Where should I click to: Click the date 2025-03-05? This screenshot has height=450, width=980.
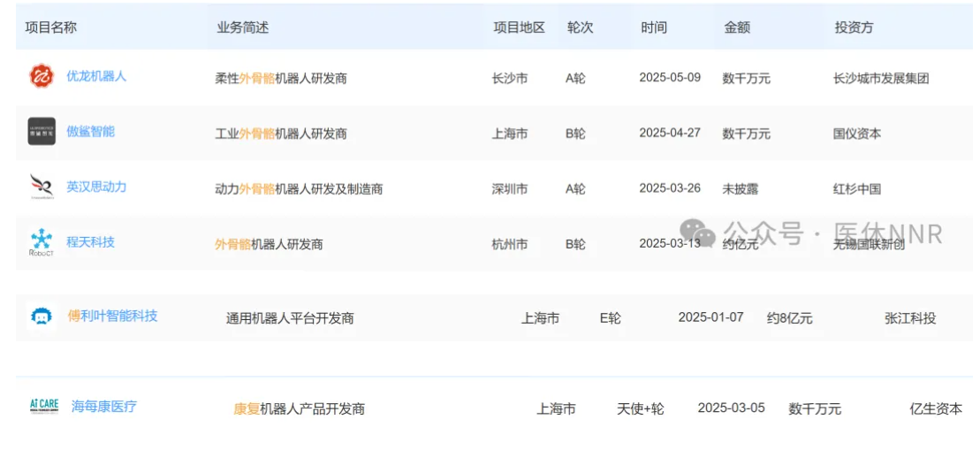732,408
